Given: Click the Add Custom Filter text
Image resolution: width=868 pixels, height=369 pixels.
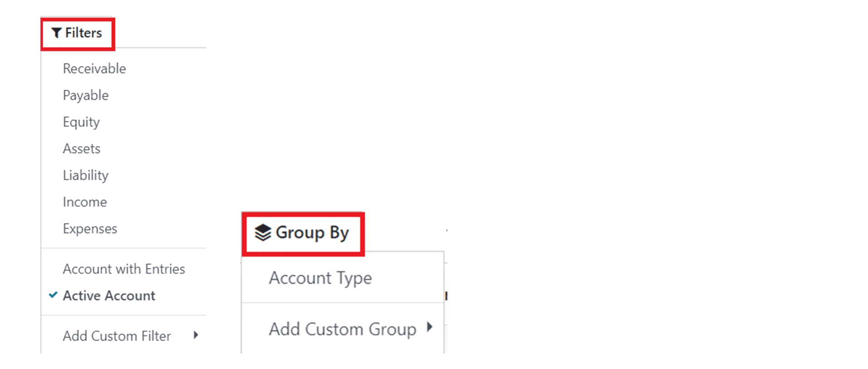Looking at the screenshot, I should pyautogui.click(x=117, y=336).
